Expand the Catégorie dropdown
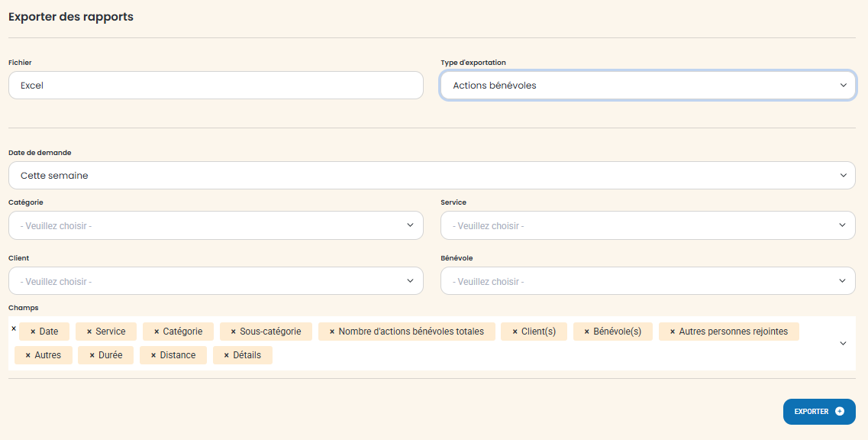868x440 pixels. click(x=215, y=225)
